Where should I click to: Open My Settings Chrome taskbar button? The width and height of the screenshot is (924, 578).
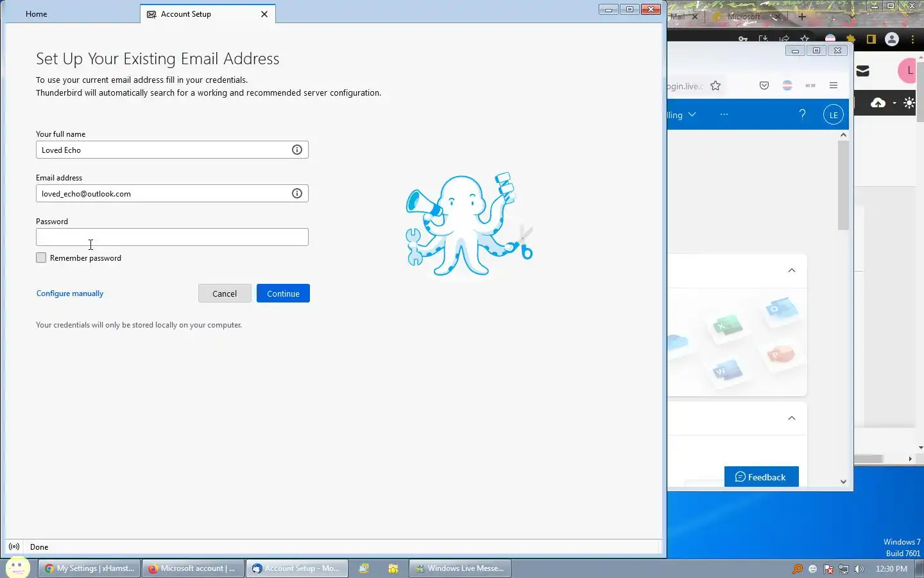point(89,568)
